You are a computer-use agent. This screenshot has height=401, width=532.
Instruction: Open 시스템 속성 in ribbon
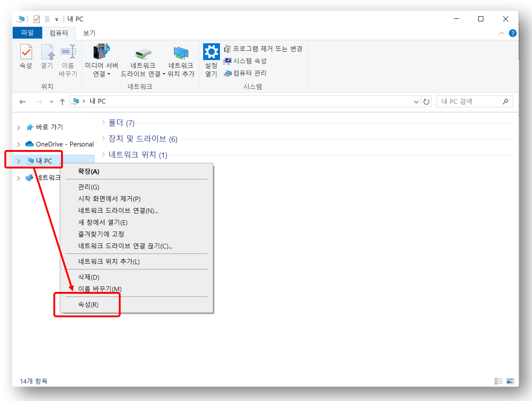tap(245, 61)
